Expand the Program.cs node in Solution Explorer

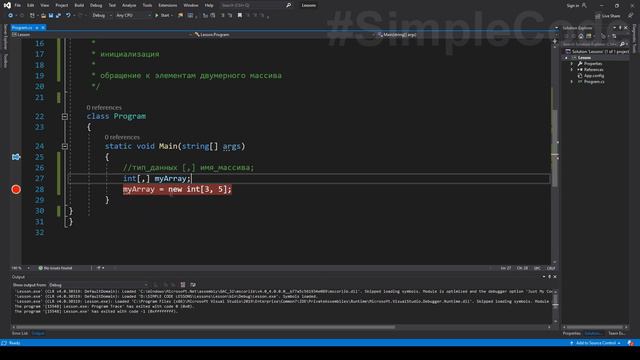click(x=571, y=82)
